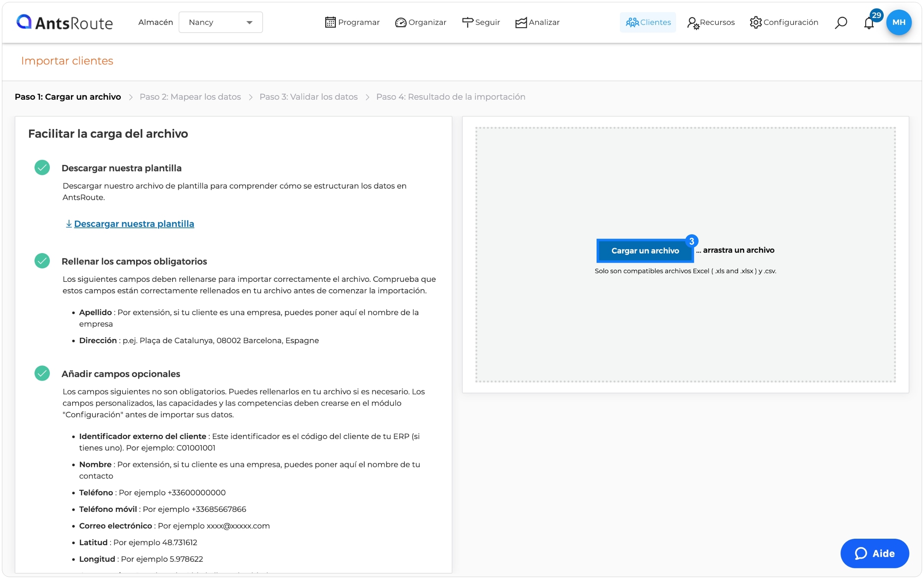Open the Programar calendar menu
924x579 pixels.
352,22
